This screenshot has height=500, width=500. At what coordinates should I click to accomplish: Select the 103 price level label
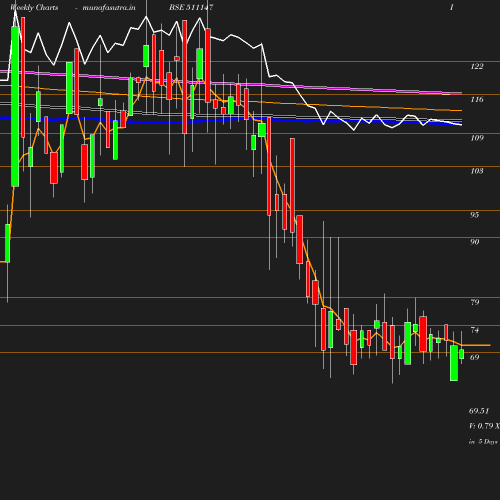click(477, 171)
